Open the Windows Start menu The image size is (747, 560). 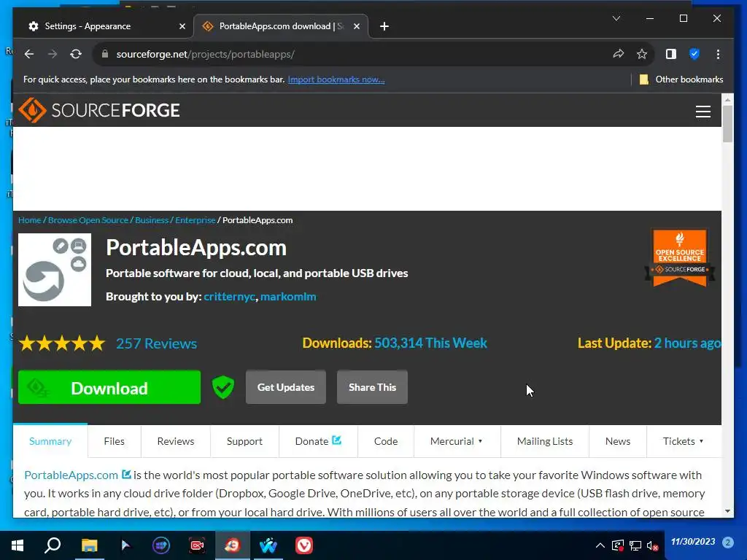18,545
